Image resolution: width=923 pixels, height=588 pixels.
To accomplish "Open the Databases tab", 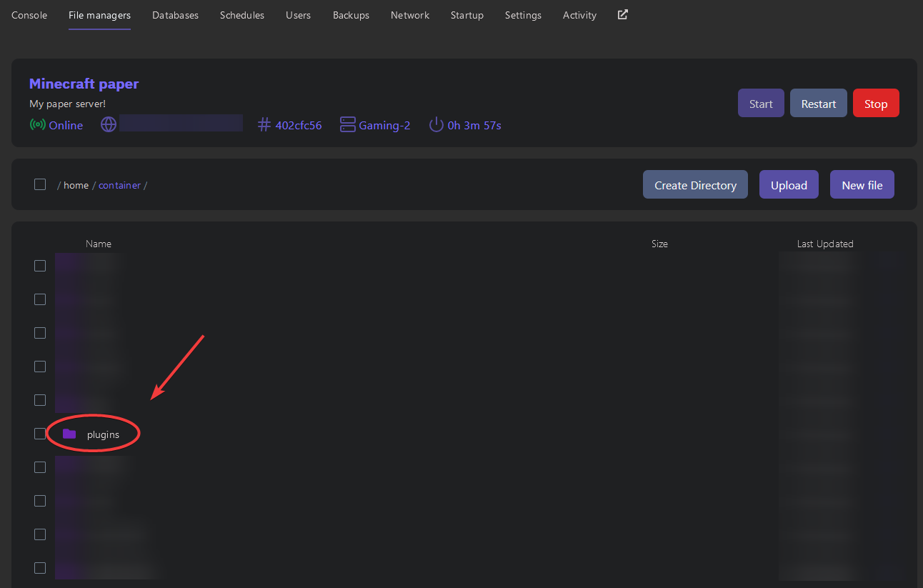I will pos(175,15).
